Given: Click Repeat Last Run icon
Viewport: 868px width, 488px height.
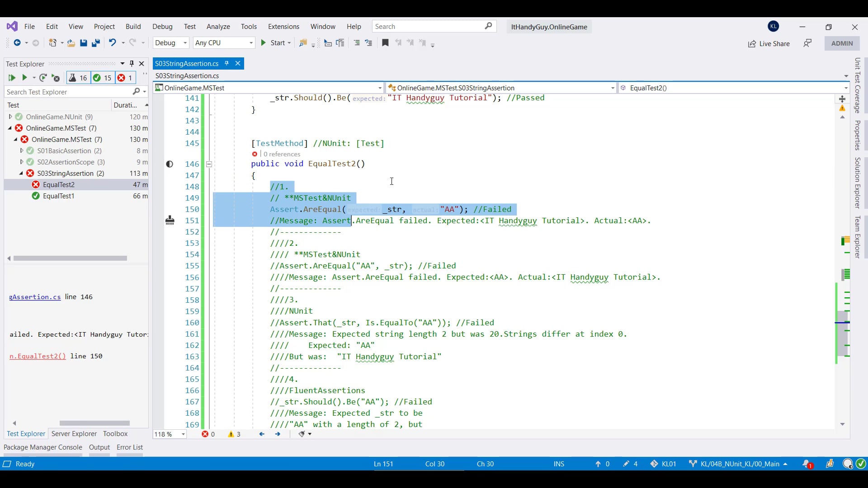Looking at the screenshot, I should tap(43, 78).
